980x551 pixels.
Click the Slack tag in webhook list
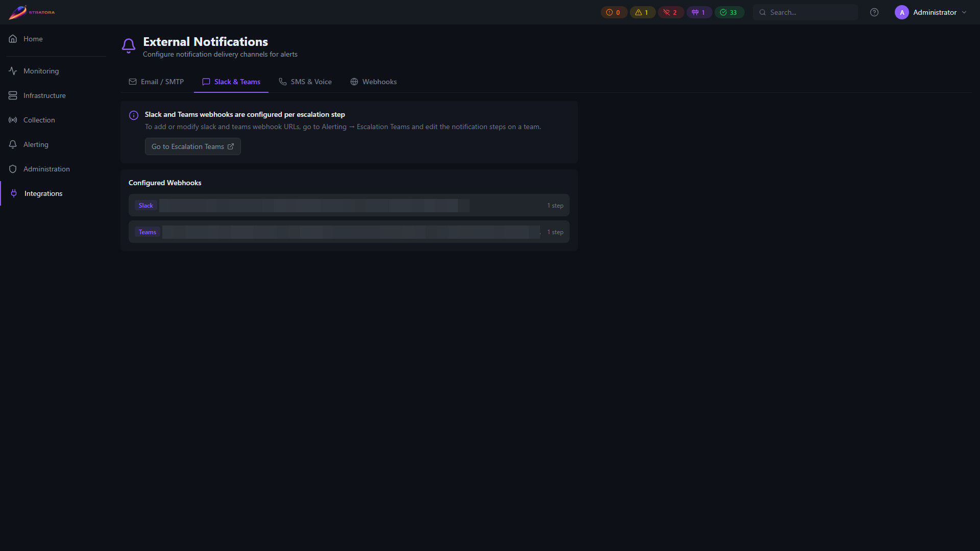pos(146,206)
